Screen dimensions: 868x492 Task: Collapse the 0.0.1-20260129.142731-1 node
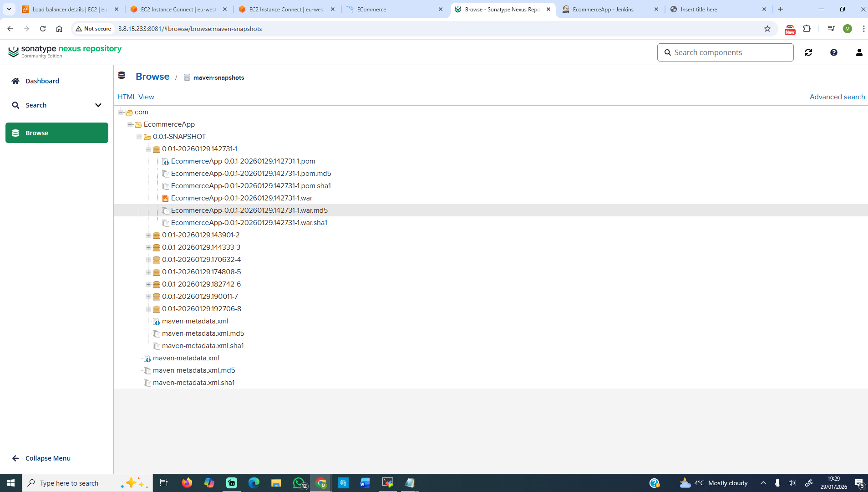pos(148,149)
